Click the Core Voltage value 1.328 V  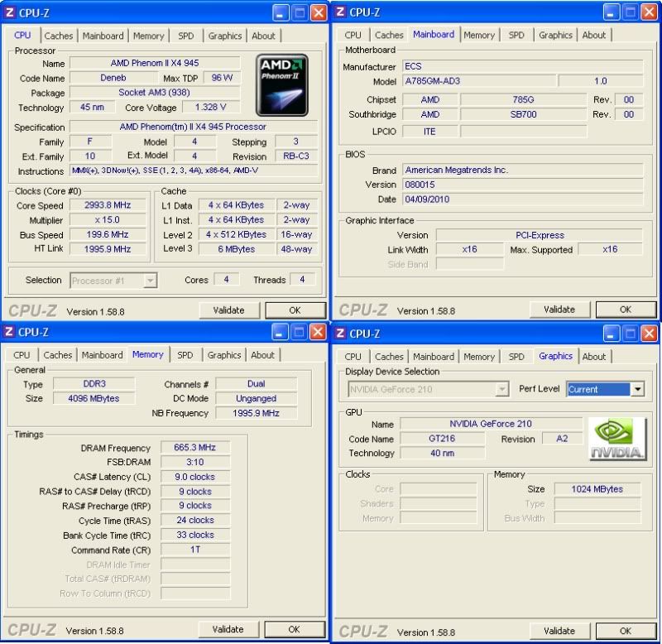click(x=211, y=108)
